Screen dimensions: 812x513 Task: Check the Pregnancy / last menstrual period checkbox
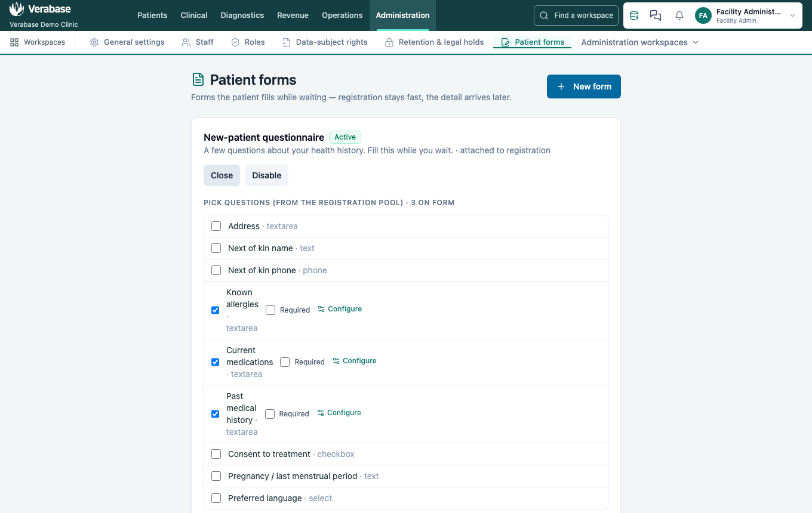216,476
